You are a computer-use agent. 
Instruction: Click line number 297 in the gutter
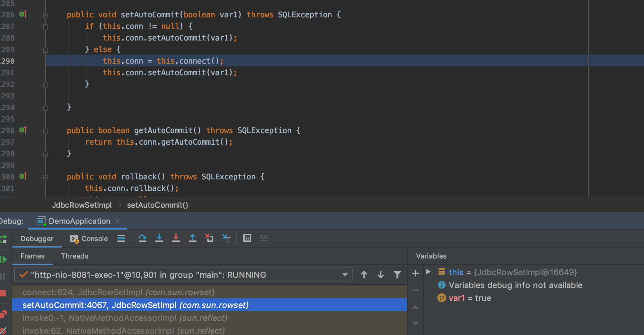[x=8, y=142]
